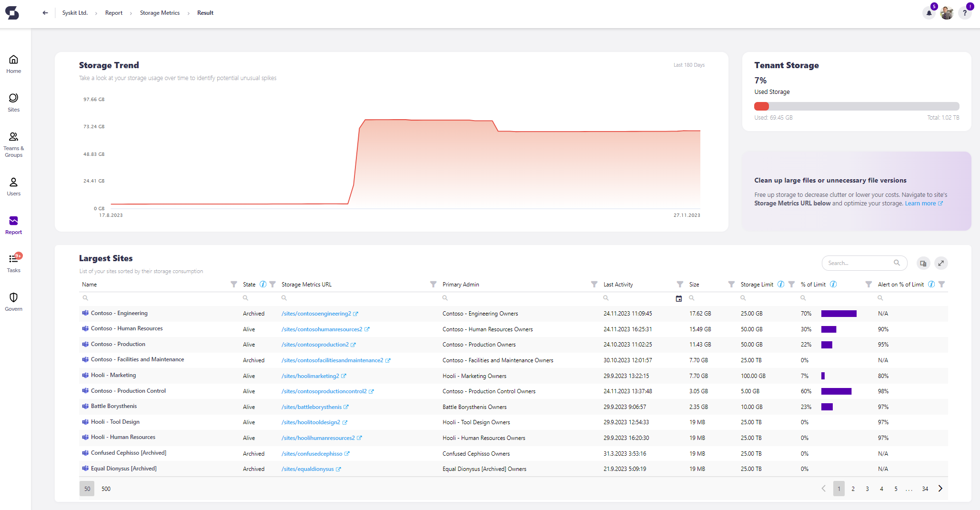
Task: Go back using the back arrow
Action: coord(45,13)
